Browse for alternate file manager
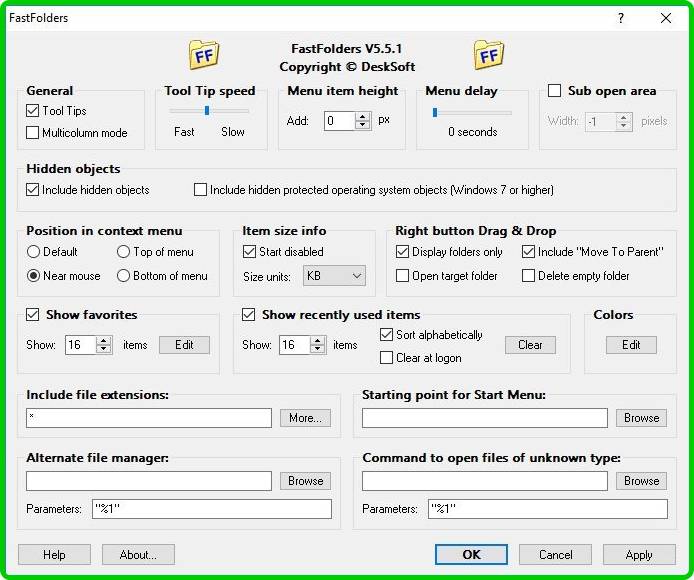Screen dimensions: 694x580 click(305, 481)
